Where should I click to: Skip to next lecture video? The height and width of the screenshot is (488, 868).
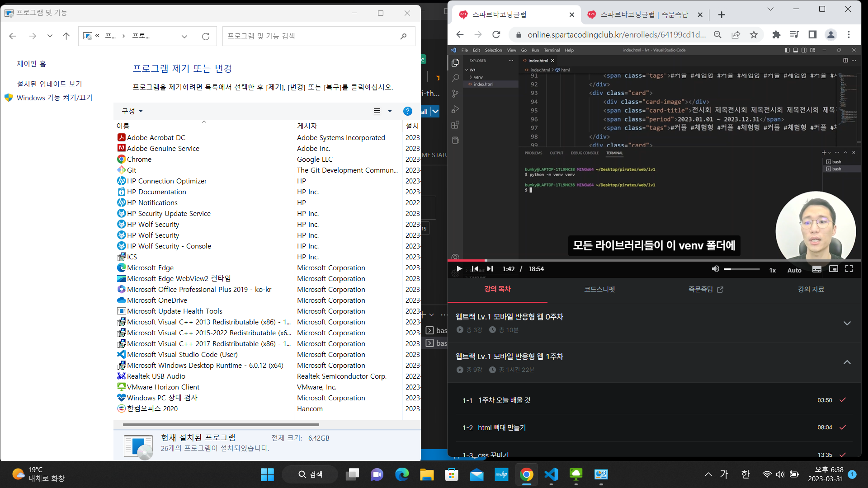(490, 269)
